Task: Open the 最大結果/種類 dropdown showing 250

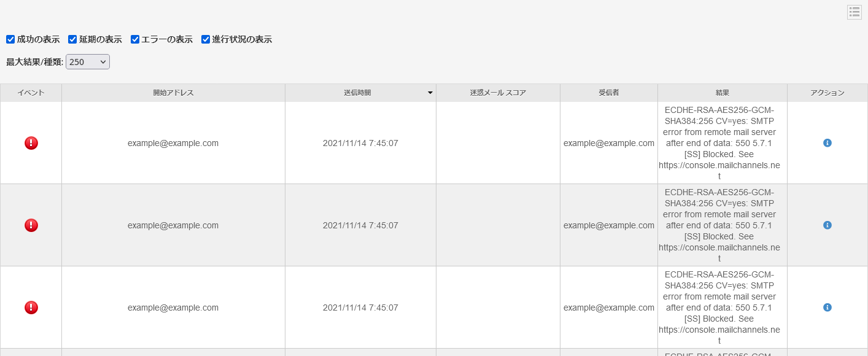Action: (x=88, y=62)
